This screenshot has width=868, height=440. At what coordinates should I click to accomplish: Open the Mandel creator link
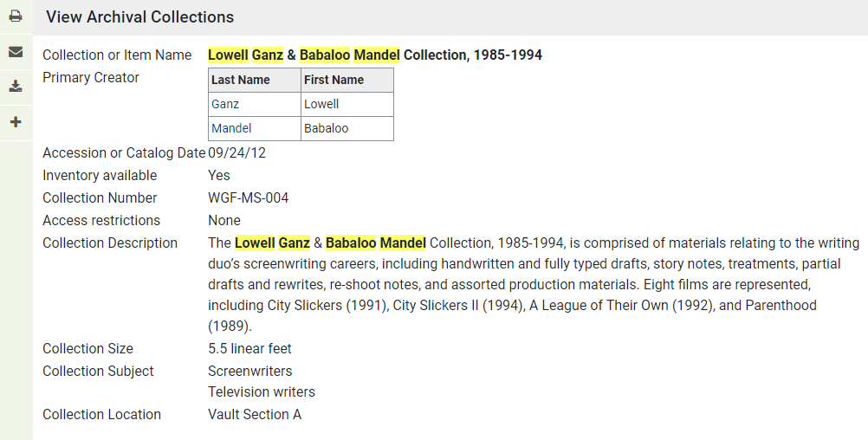tap(231, 128)
